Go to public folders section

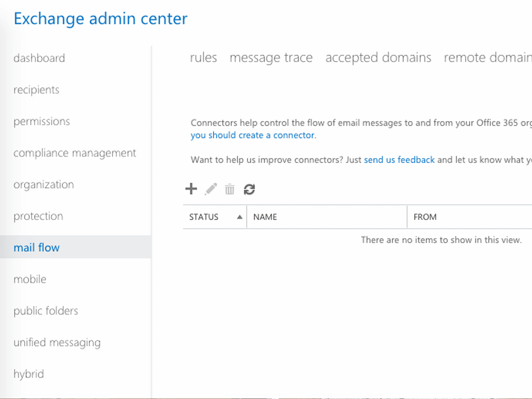coord(46,311)
